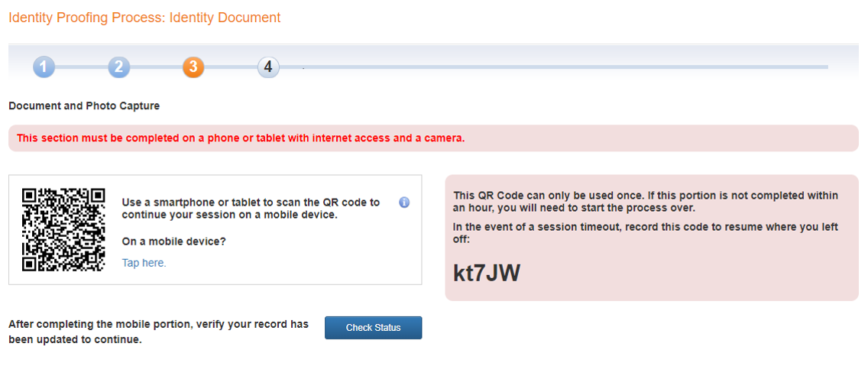
Task: Select the orange step 3 indicator
Action: [x=193, y=67]
